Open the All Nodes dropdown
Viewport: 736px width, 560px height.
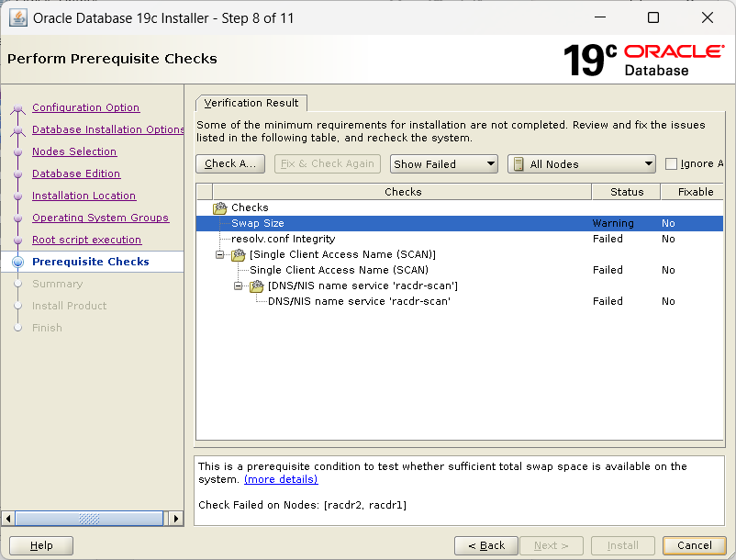pyautogui.click(x=582, y=163)
